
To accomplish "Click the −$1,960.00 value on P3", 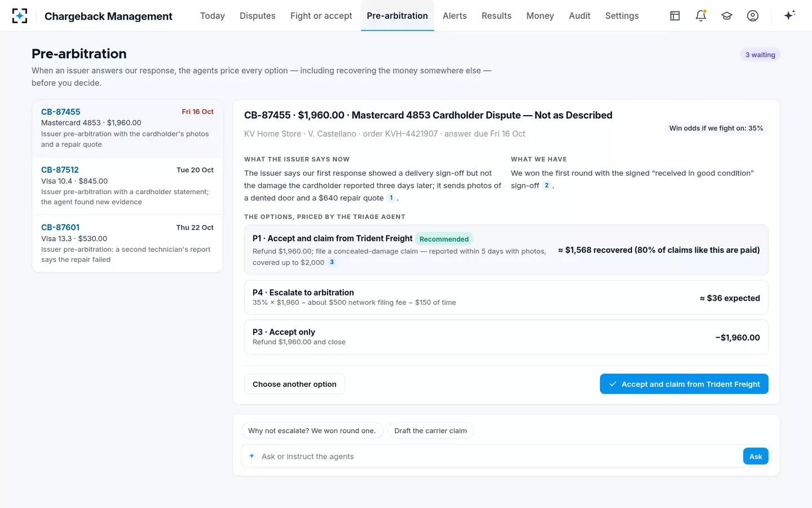I will coord(738,338).
